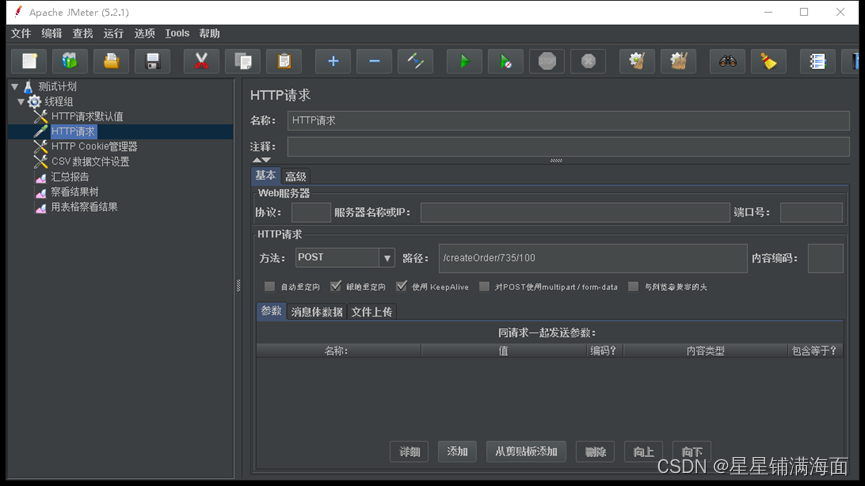This screenshot has width=865, height=486.
Task: Click the 向上 button
Action: (x=643, y=452)
